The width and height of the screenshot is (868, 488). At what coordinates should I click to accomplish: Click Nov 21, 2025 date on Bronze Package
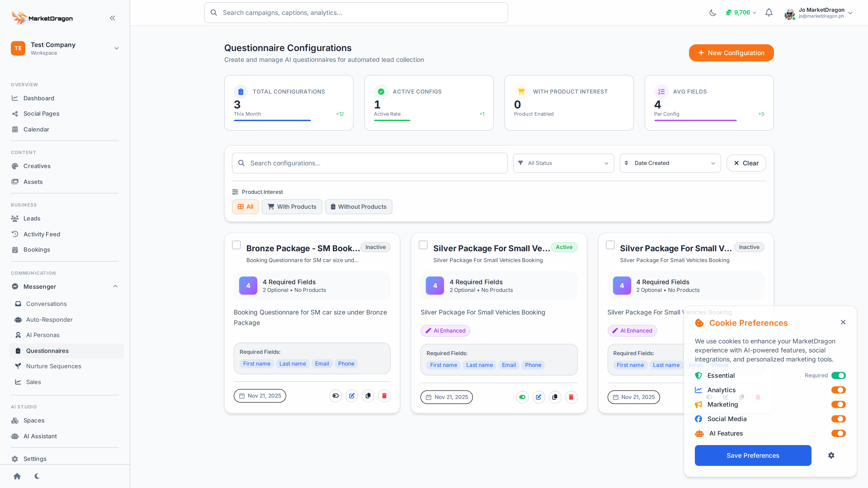260,396
